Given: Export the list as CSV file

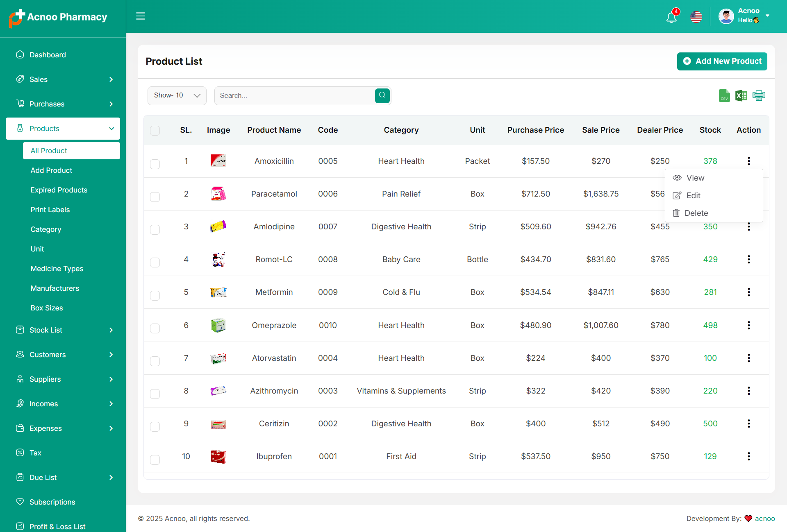Looking at the screenshot, I should (x=724, y=96).
